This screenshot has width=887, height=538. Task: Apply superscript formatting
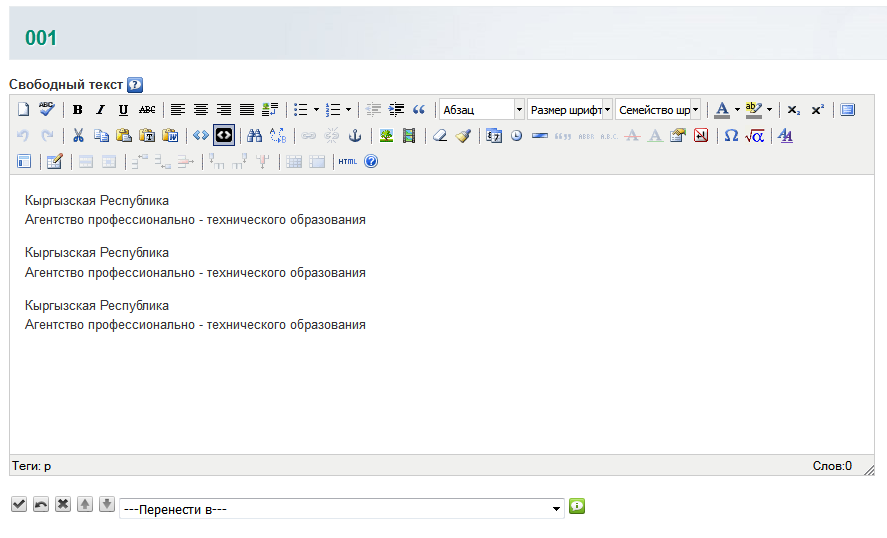[x=817, y=109]
